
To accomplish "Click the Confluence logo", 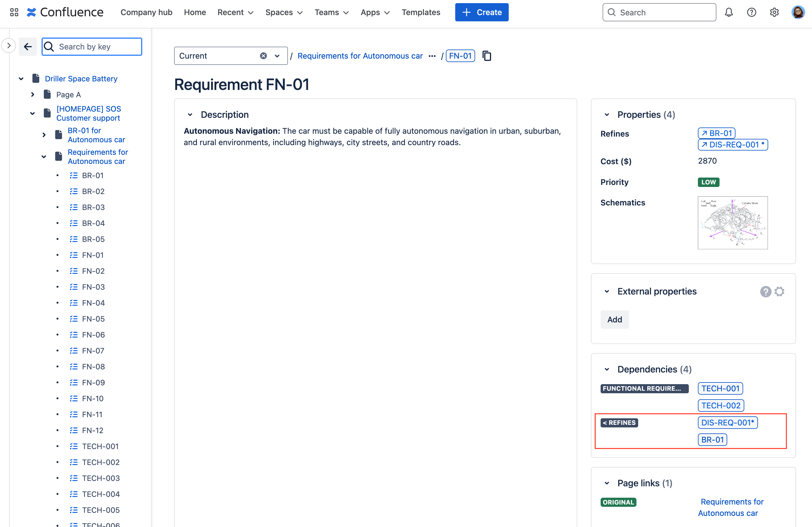I will (x=65, y=12).
